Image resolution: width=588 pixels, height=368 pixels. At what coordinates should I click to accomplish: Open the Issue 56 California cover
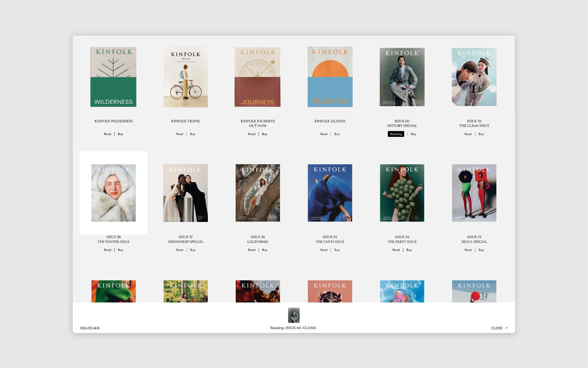click(x=258, y=193)
